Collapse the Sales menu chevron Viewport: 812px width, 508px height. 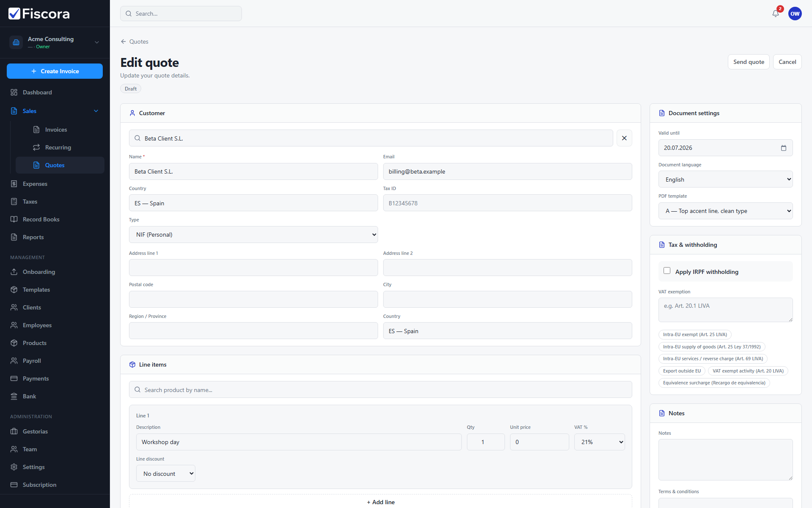pyautogui.click(x=96, y=111)
